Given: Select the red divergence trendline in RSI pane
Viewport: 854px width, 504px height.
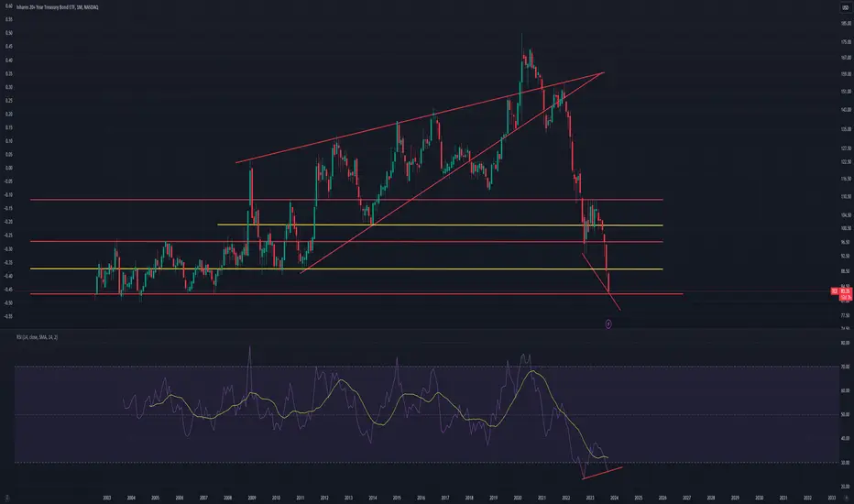Looking at the screenshot, I should click(x=602, y=473).
